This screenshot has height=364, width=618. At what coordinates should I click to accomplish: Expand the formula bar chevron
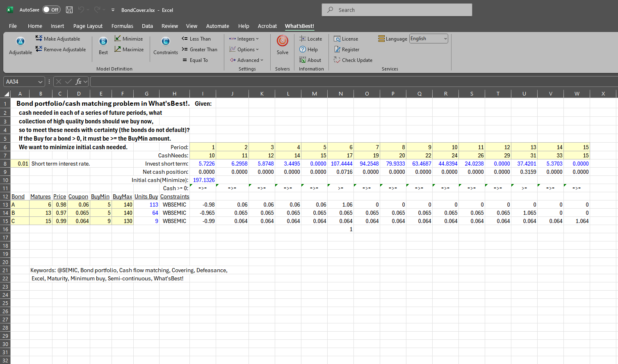point(86,82)
